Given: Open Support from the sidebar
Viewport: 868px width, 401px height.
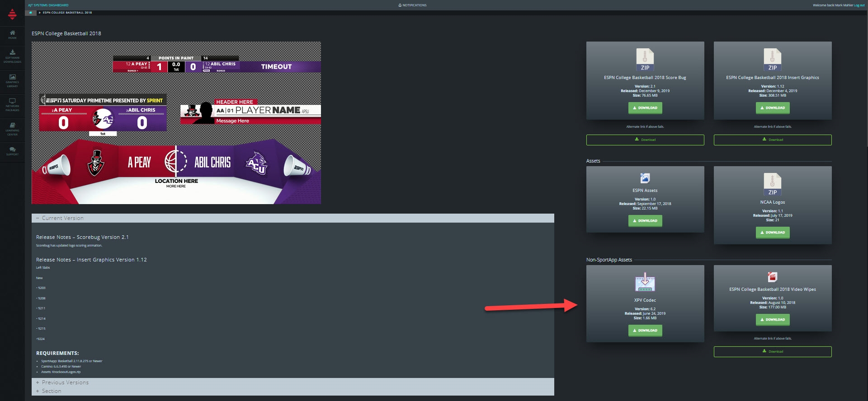Looking at the screenshot, I should coord(12,151).
